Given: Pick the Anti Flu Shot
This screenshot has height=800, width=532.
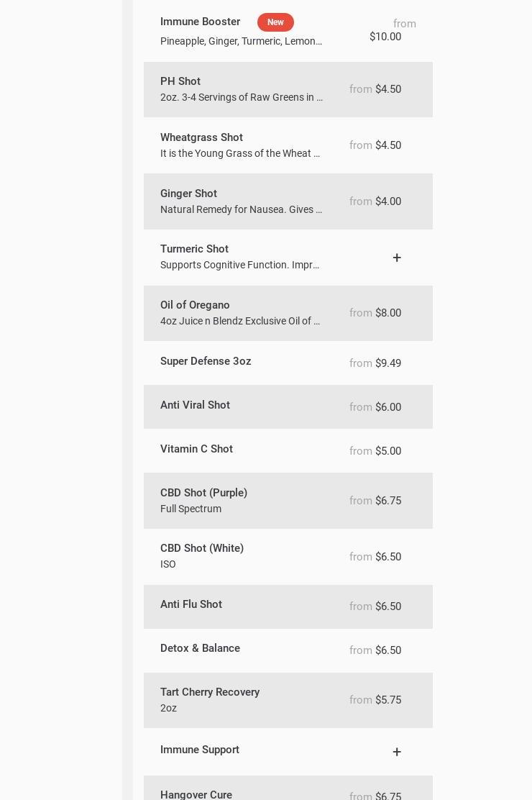Looking at the screenshot, I should point(191,605).
